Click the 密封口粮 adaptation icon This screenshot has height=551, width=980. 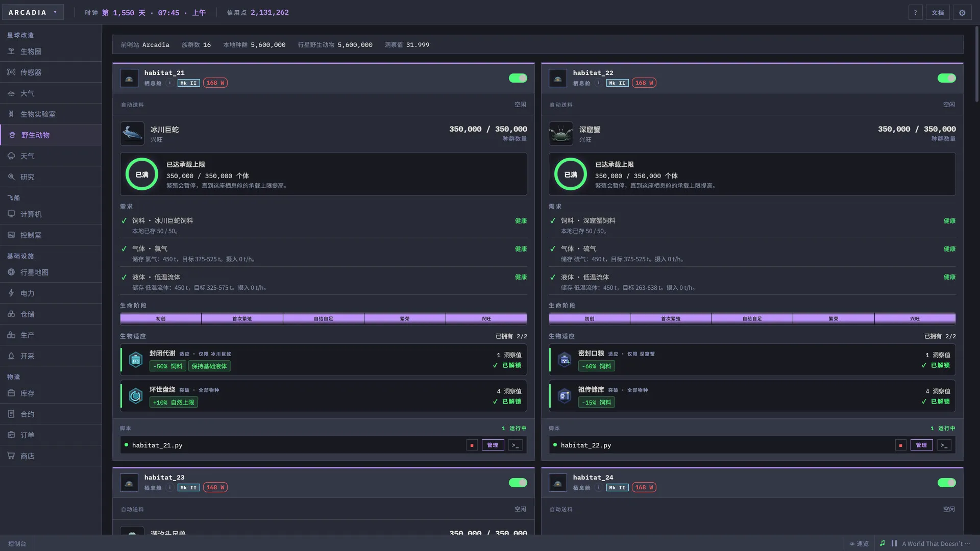click(x=564, y=360)
